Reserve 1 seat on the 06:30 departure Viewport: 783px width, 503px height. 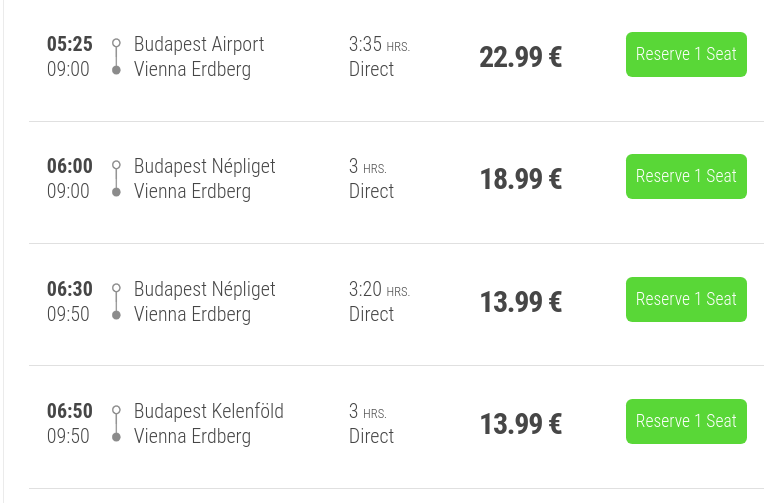(686, 299)
